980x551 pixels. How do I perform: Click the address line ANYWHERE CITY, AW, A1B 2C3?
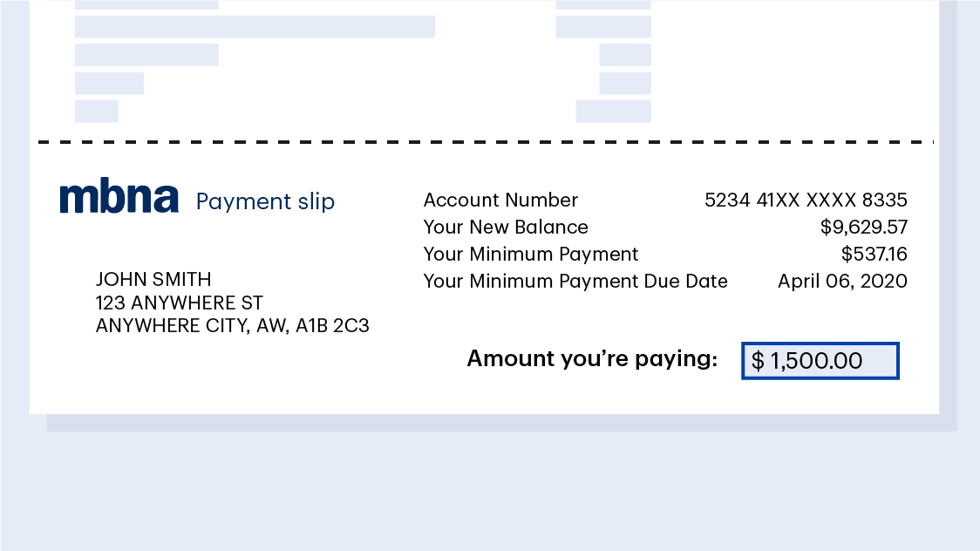(232, 327)
